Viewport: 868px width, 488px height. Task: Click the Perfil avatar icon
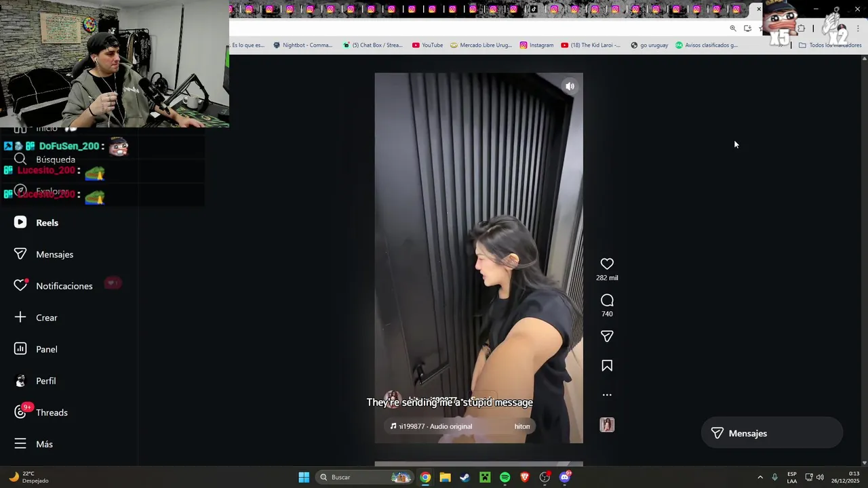coord(20,381)
